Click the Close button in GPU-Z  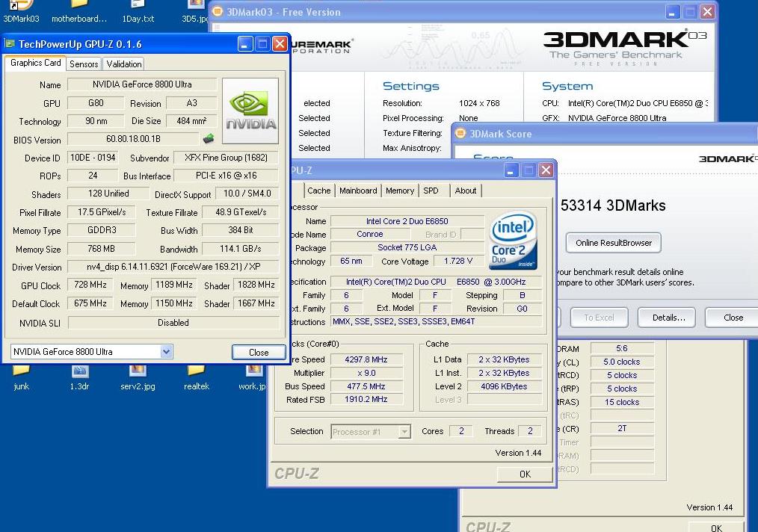click(x=259, y=352)
